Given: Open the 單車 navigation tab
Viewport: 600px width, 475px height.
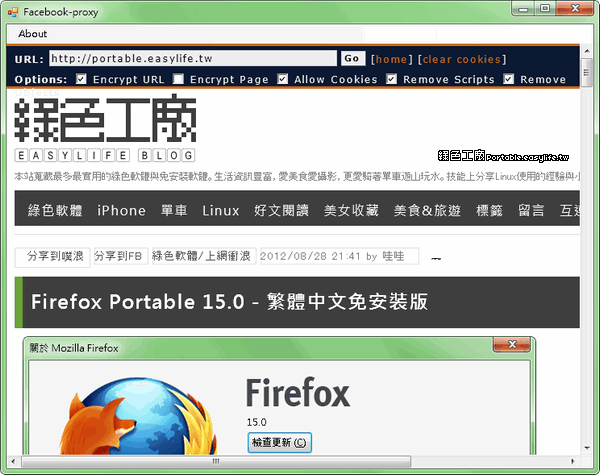Looking at the screenshot, I should click(x=174, y=211).
